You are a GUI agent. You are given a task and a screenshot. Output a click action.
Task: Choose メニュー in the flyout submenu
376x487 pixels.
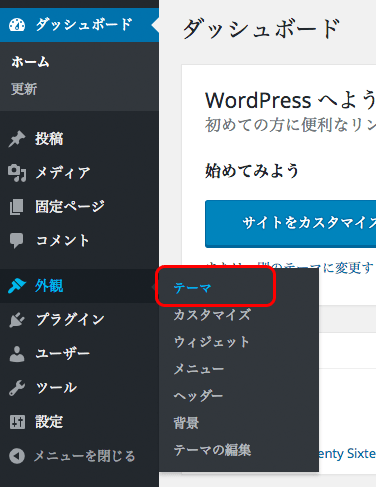point(199,369)
